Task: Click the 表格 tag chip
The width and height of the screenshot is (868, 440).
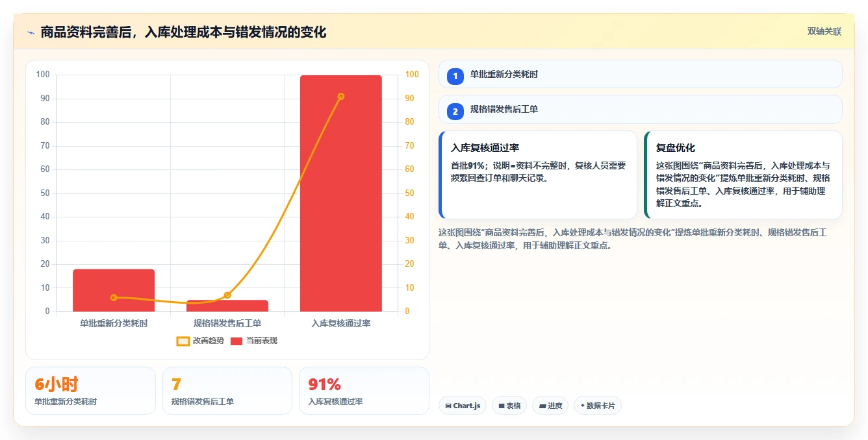Action: [509, 406]
